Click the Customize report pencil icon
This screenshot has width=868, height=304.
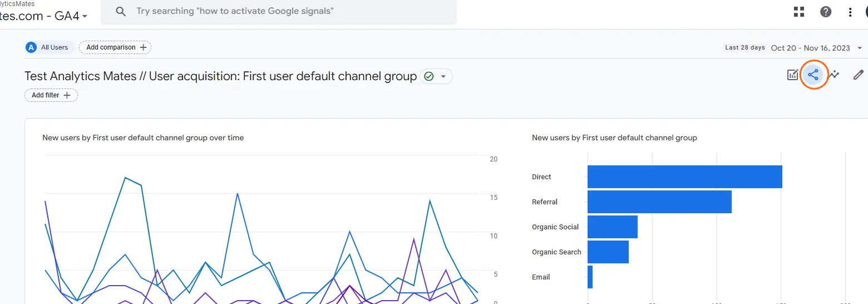pos(859,75)
